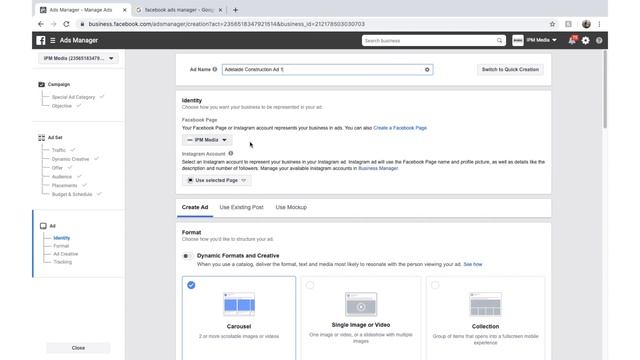Open the Chrome profile avatar
This screenshot has width=640, height=360.
[x=586, y=24]
